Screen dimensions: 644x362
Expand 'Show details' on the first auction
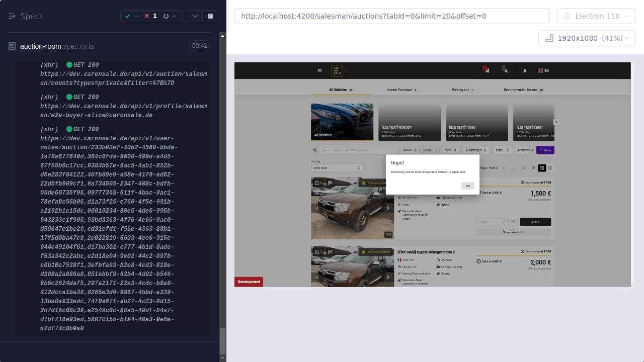511,232
